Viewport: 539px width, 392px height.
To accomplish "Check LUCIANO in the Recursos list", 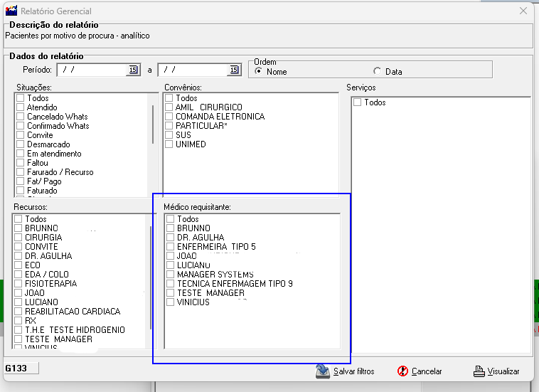I will 18,302.
